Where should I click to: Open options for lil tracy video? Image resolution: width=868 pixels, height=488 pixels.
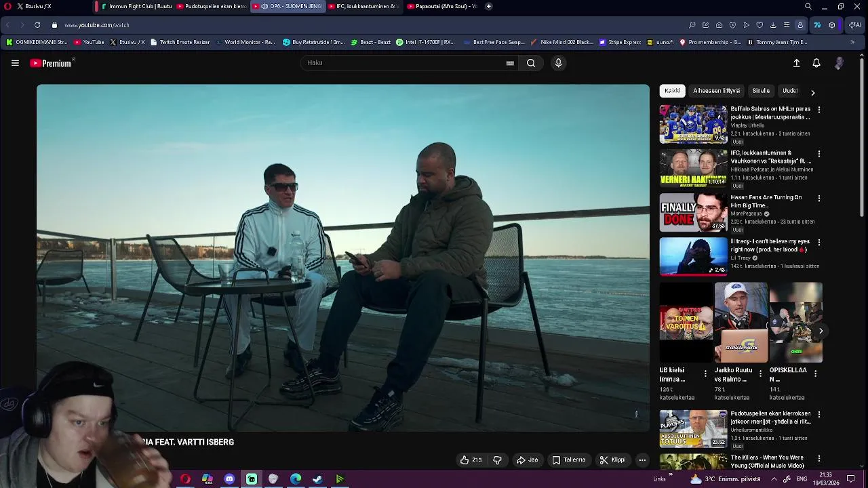click(x=819, y=243)
